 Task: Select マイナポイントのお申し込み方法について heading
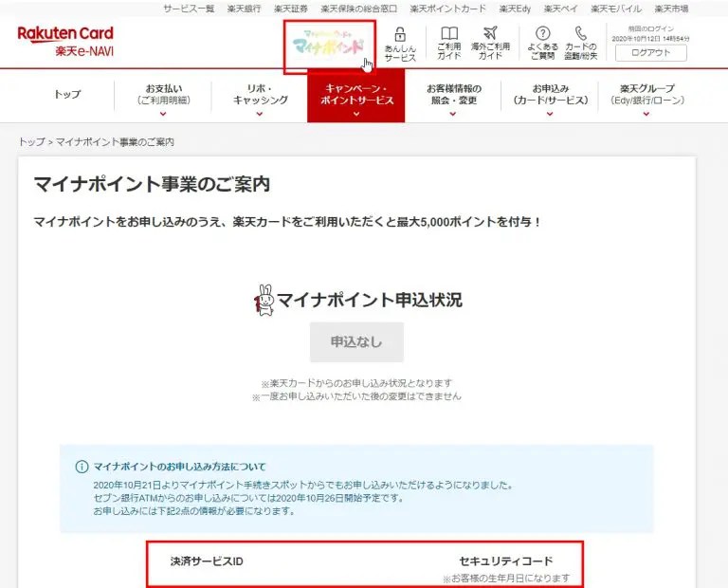click(180, 467)
